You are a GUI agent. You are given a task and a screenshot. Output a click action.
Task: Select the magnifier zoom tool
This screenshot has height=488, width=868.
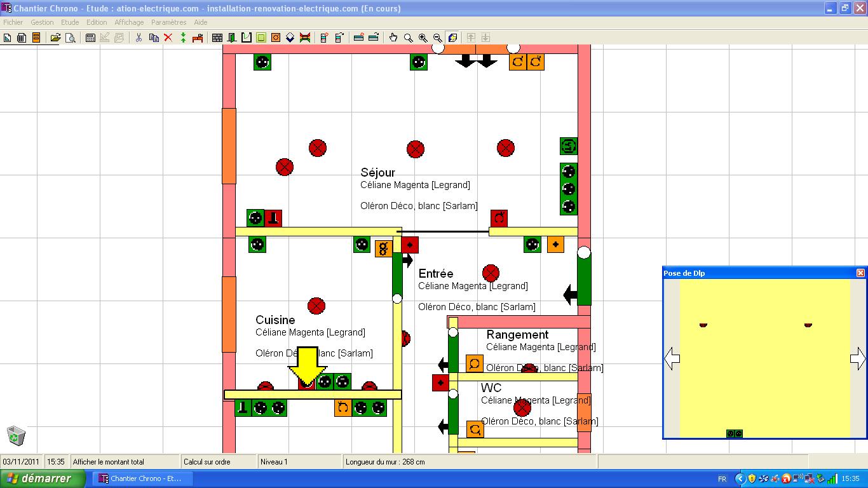pyautogui.click(x=409, y=38)
